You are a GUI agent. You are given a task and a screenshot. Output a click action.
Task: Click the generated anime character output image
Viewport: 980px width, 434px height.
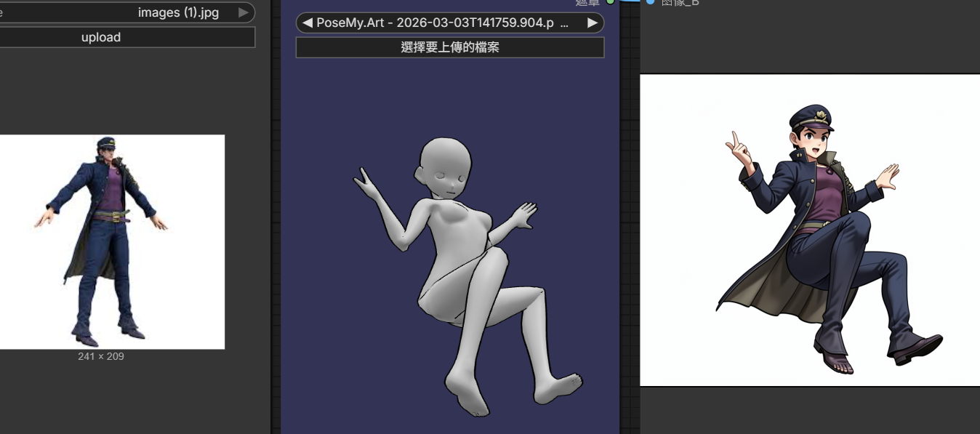(x=810, y=230)
